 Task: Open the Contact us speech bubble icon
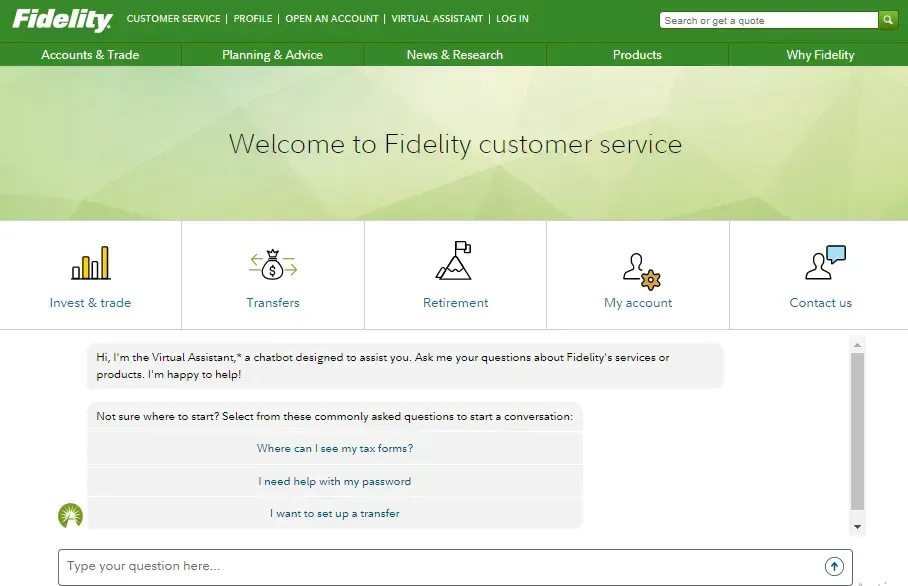pyautogui.click(x=824, y=263)
